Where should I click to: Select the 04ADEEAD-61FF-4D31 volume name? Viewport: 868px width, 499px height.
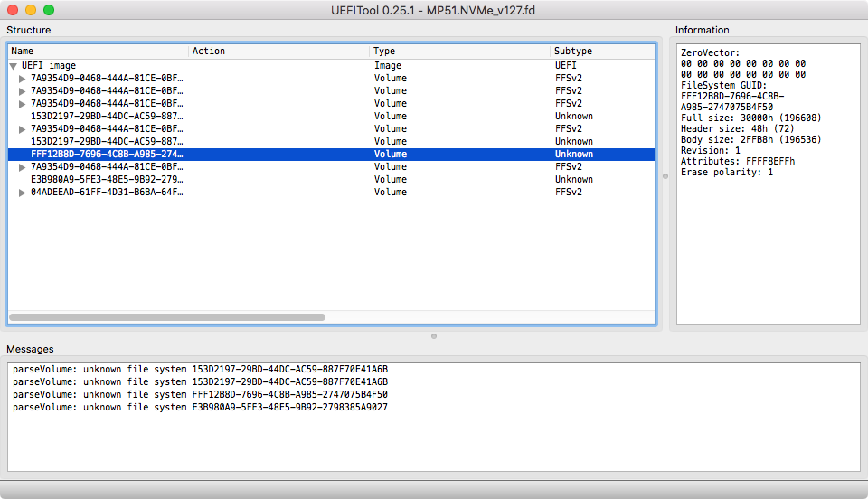(x=107, y=192)
